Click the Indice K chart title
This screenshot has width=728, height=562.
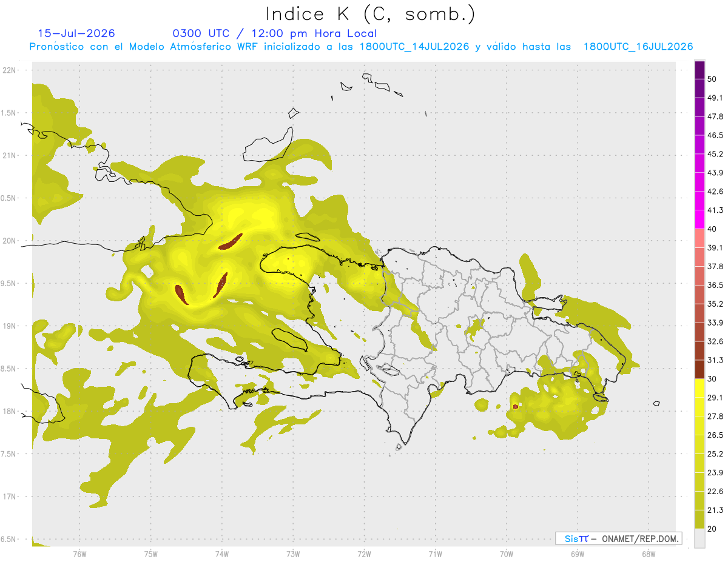coord(371,15)
